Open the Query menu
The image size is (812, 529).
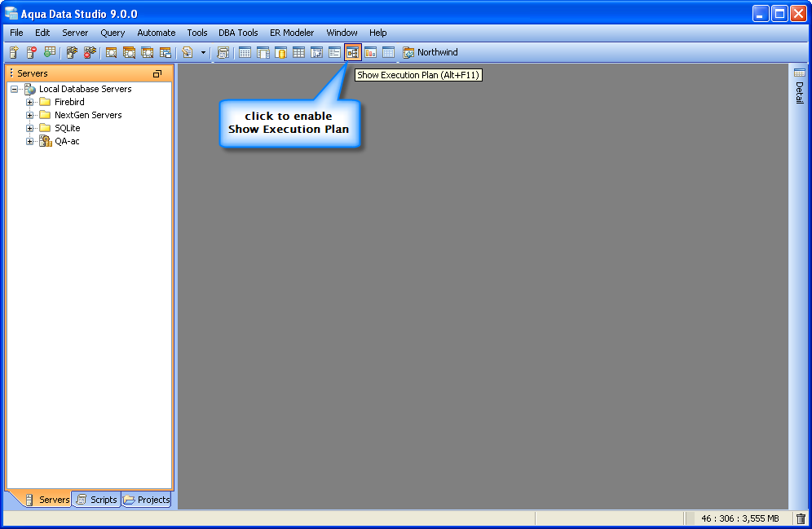point(113,33)
